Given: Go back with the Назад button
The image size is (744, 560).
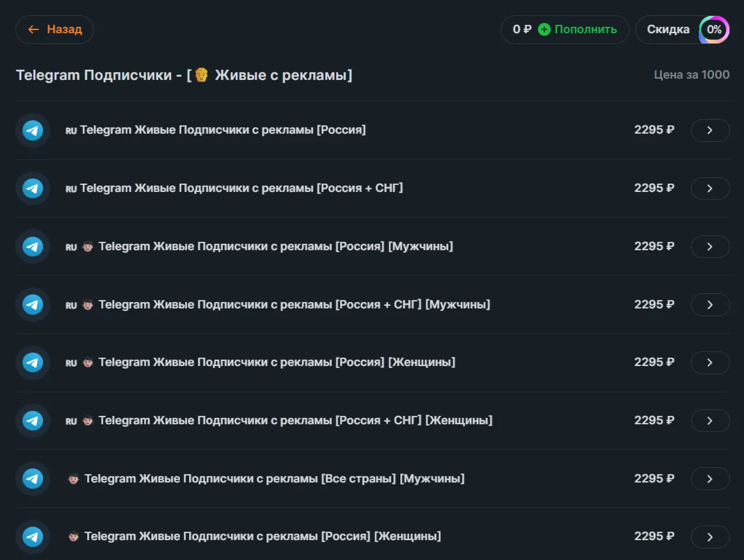Looking at the screenshot, I should tap(54, 29).
